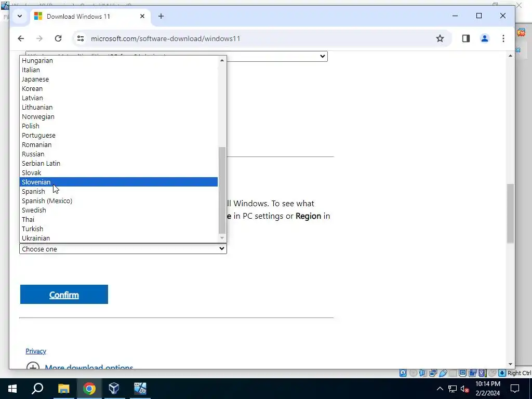Click the address bar URL
Screen dimensions: 532x399
pyautogui.click(x=166, y=38)
